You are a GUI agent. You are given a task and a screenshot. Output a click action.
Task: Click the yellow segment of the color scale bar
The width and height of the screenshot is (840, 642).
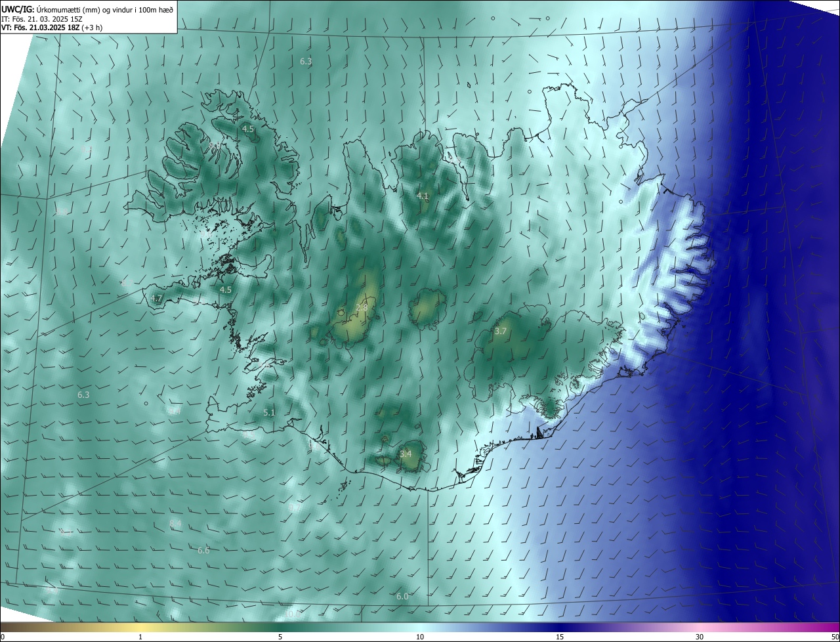tap(140, 627)
